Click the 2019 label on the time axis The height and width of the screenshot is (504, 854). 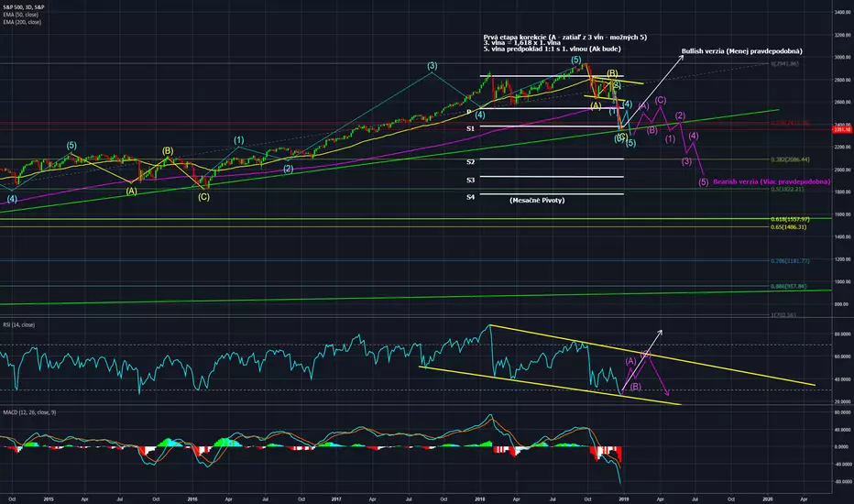pos(624,499)
